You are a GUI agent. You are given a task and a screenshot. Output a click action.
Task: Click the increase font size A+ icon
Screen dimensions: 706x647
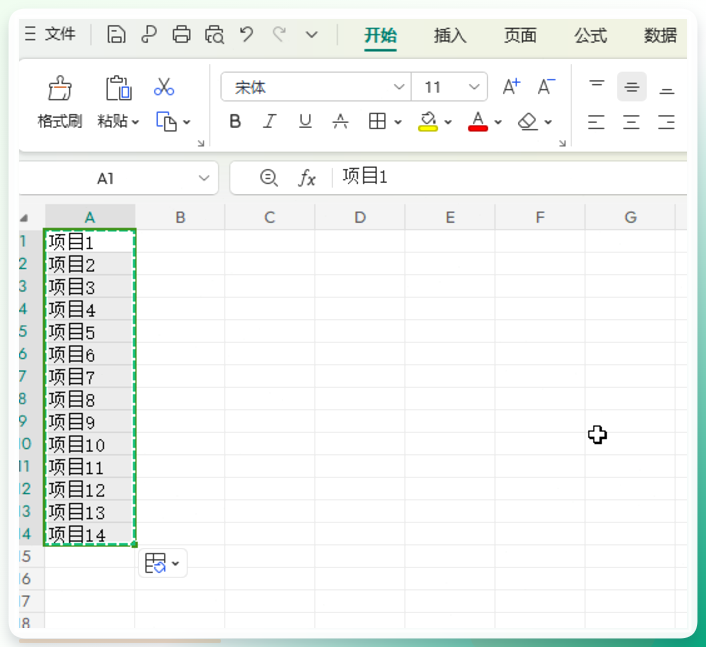coord(511,86)
